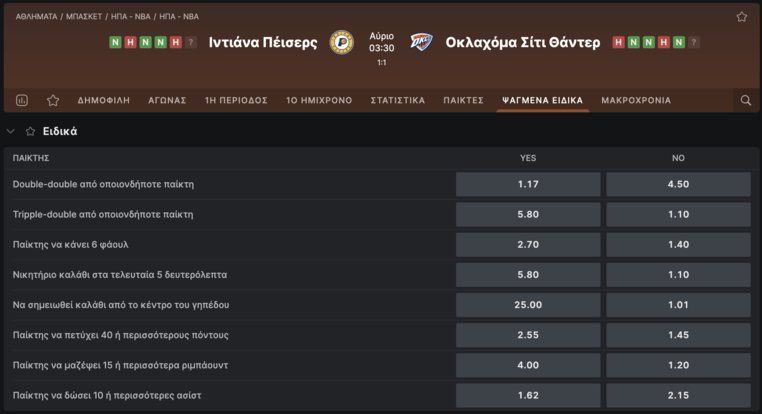
Task: Select NO 1.10 for Tripple-double
Action: pos(678,214)
